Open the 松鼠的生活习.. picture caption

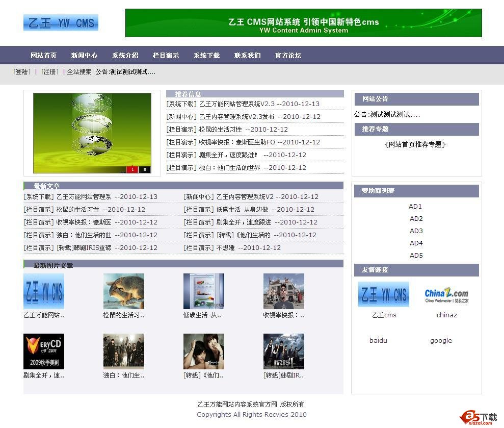pos(124,315)
